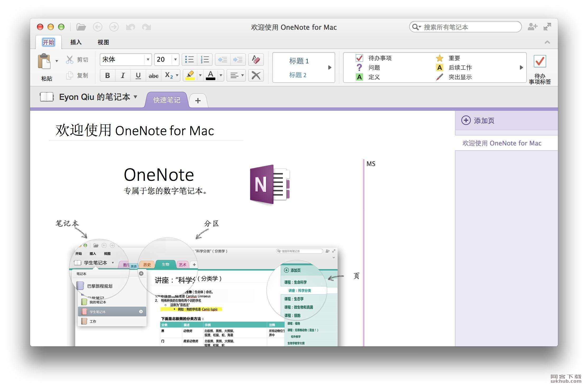Screen dimensions: 588x388
Task: Expand the heading styles gallery
Action: pyautogui.click(x=330, y=67)
